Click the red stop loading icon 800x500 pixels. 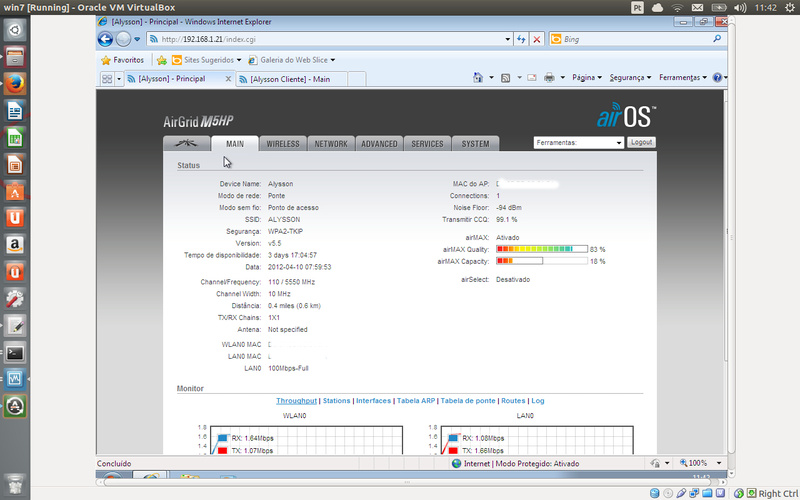(x=537, y=39)
